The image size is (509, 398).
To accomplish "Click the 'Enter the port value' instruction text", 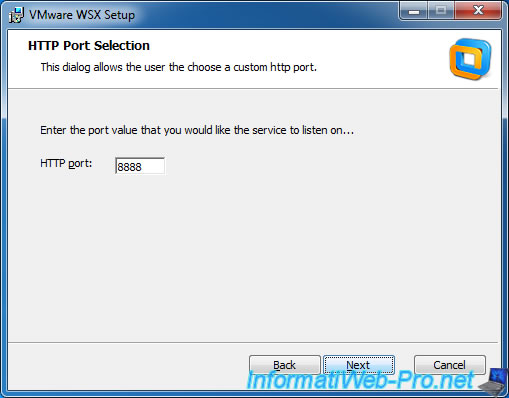I will click(x=197, y=130).
